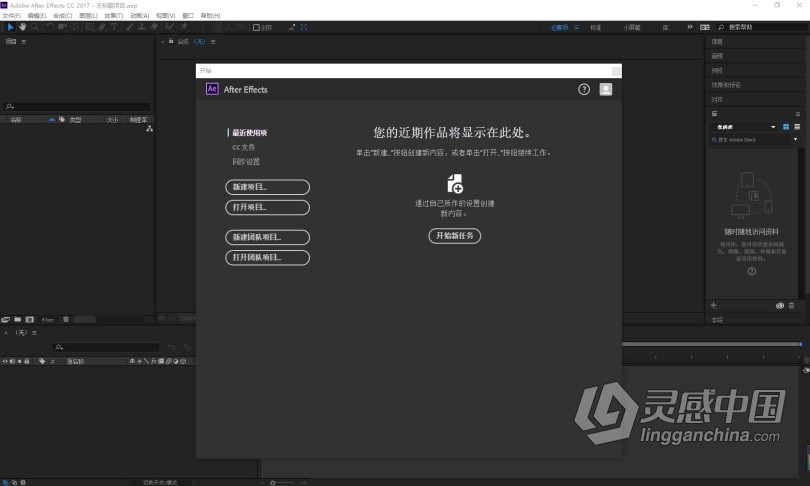Open the Animation (A) menu
810x486 pixels.
tap(139, 15)
